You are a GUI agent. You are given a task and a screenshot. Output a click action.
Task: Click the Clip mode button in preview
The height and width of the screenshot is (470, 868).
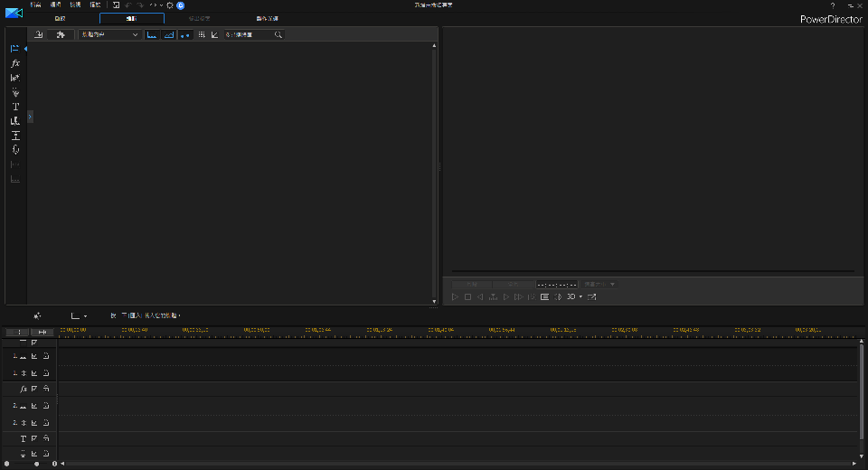pos(472,284)
